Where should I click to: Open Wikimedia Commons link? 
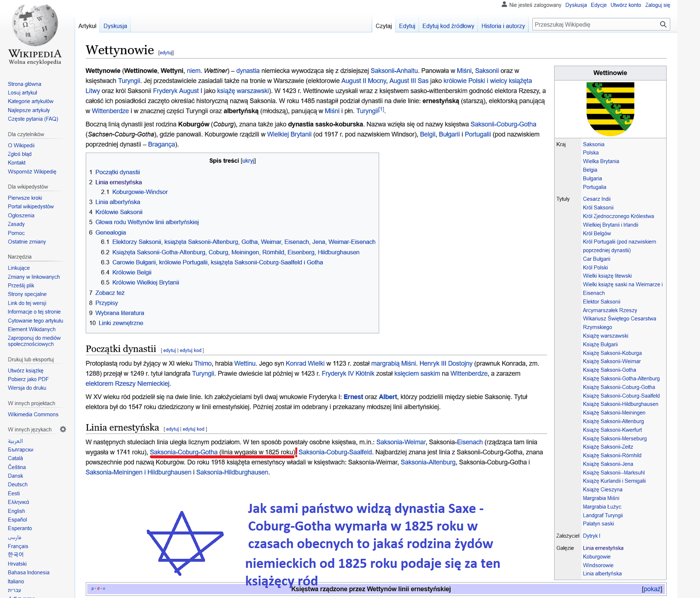[x=33, y=414]
